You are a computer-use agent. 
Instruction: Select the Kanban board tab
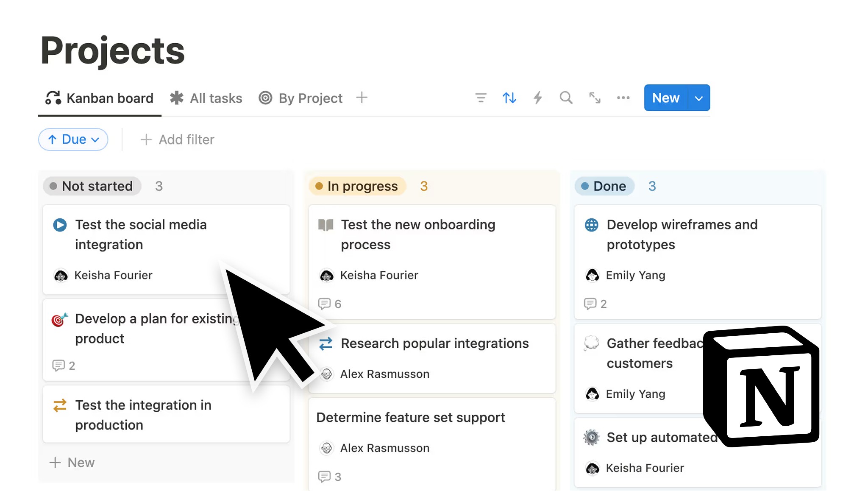[x=100, y=98]
